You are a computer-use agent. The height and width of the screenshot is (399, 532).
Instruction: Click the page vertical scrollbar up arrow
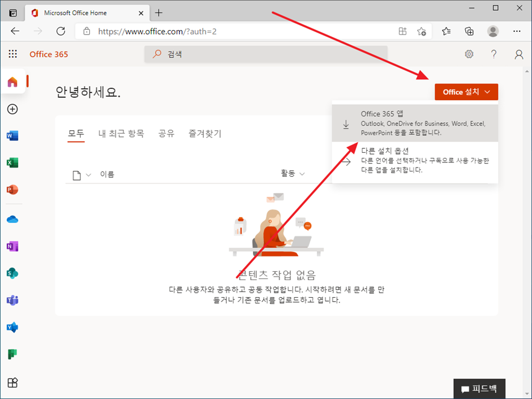pos(527,71)
